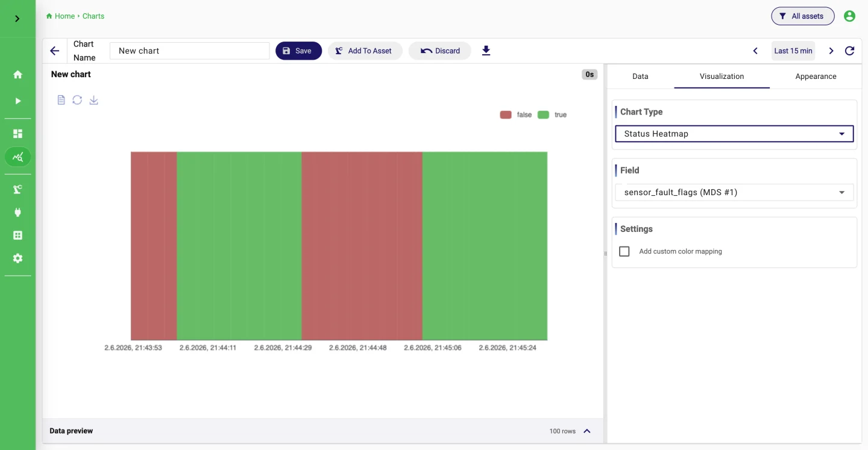
Task: Enable Add custom color mapping checkbox
Action: (624, 251)
